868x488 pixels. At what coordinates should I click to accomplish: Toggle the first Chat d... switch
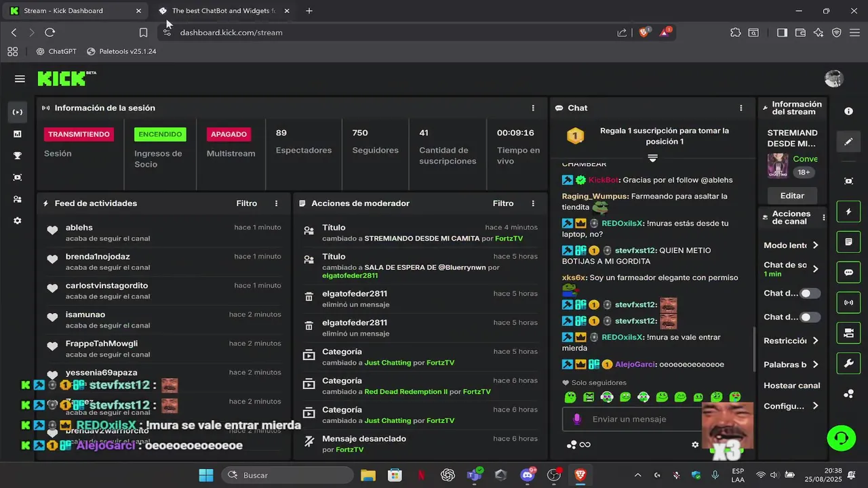tap(810, 293)
